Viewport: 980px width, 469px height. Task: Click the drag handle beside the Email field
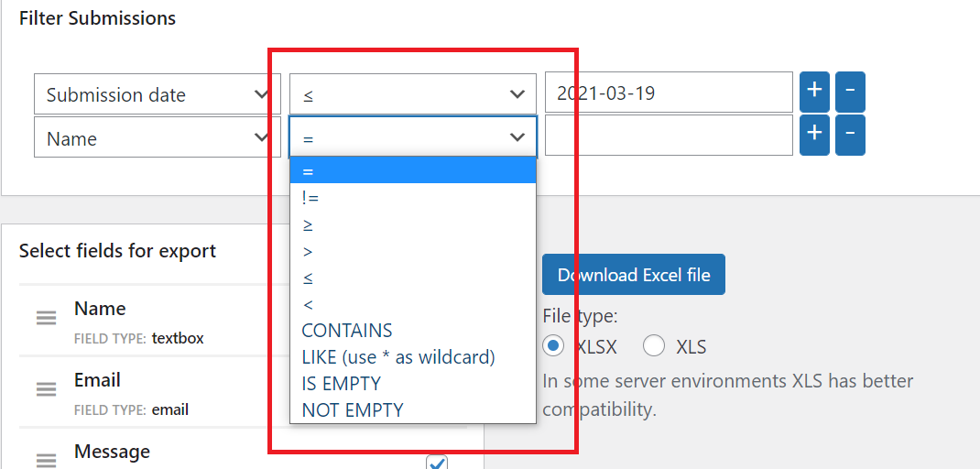point(47,389)
